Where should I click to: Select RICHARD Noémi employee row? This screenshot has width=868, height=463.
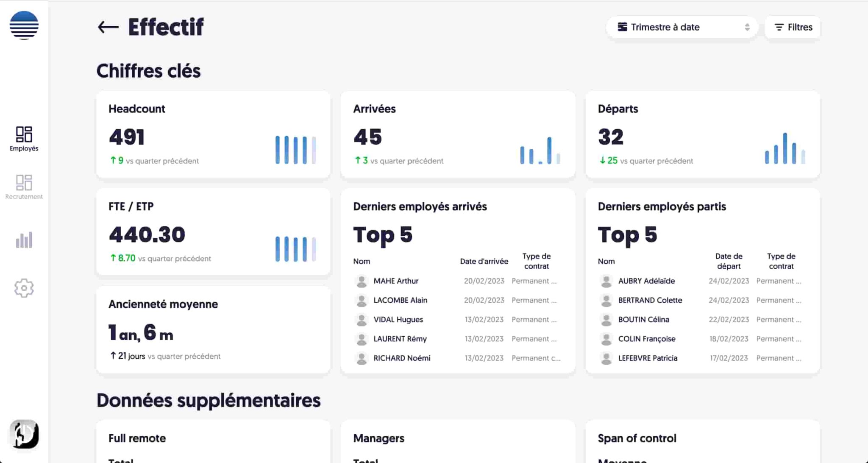[x=402, y=358]
